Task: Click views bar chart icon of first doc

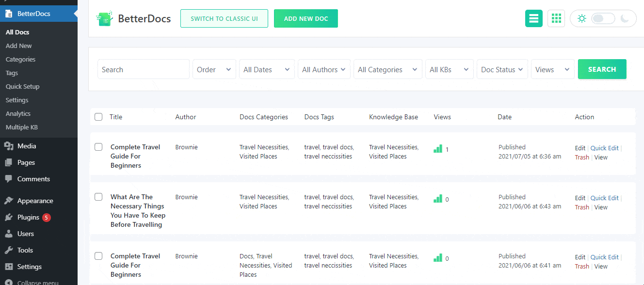Action: 438,149
